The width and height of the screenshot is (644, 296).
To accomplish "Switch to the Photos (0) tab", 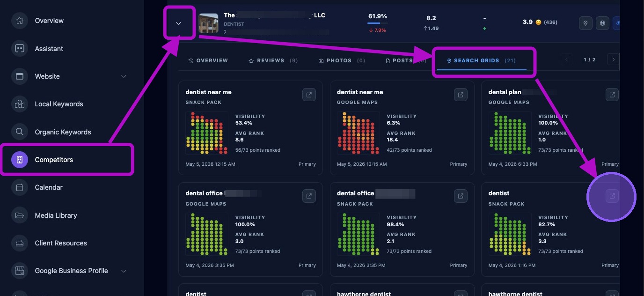I will coord(342,61).
